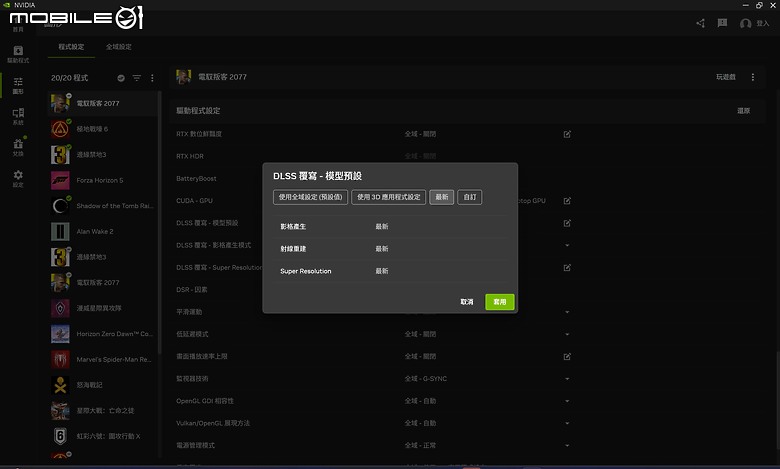This screenshot has width=780, height=469.
Task: Select Horizon Zero Dawn™ Co... in list
Action: click(102, 334)
